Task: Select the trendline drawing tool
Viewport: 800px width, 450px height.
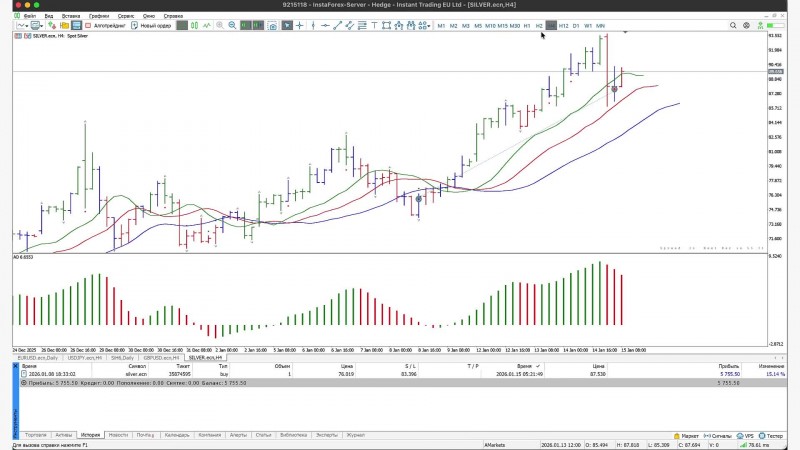Action: [x=337, y=26]
